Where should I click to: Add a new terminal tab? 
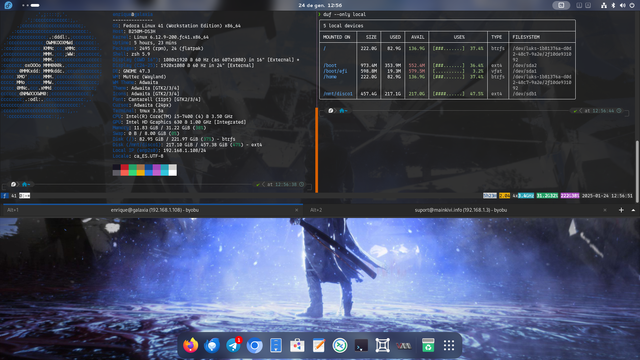coord(621,210)
